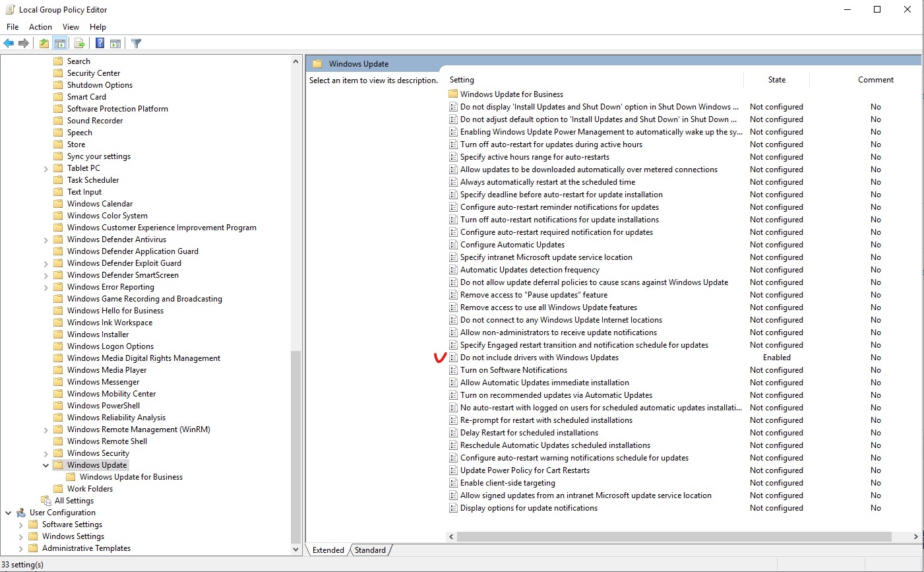Expand Software Settings under User Configuration

(x=20, y=525)
